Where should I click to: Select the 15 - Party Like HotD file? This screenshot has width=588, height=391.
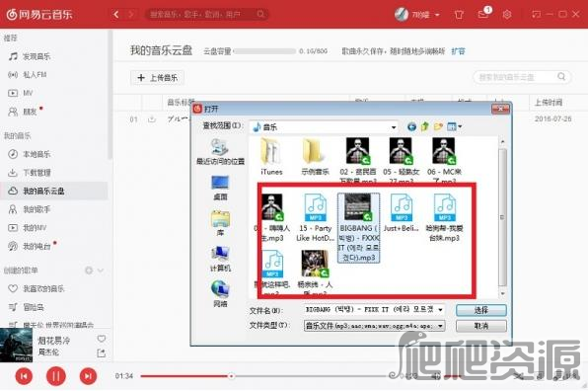pos(315,217)
